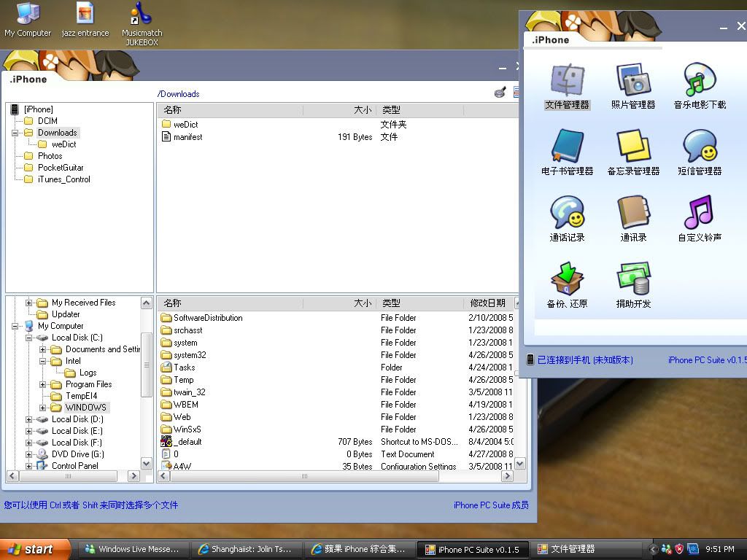This screenshot has height=560, width=747.
Task: Switch to iPhone PC Suite v0.1.5 taskbar item
Action: coord(473,549)
